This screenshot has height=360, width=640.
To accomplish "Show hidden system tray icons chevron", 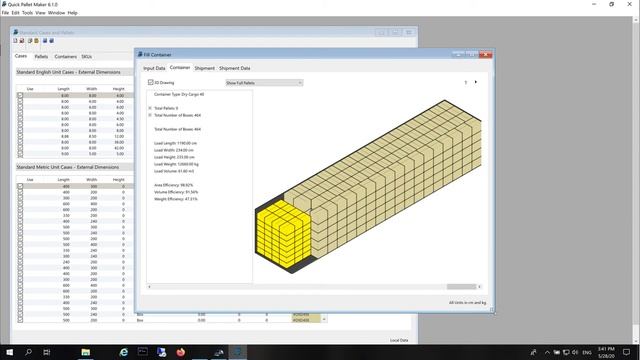I will tap(547, 352).
